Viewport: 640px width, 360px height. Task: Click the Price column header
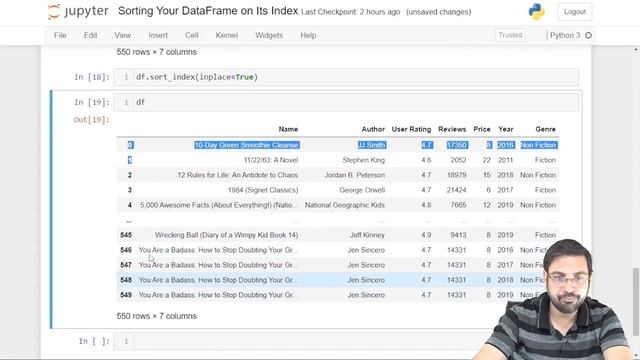[482, 129]
